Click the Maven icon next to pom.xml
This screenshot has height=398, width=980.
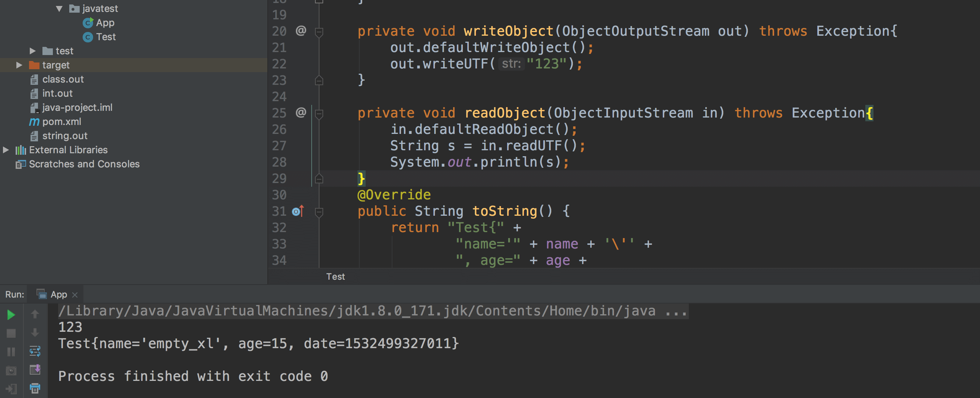click(34, 122)
